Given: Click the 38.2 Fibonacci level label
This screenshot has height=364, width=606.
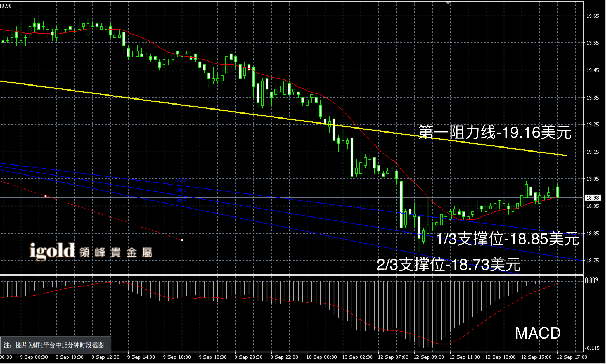Looking at the screenshot, I should tap(181, 200).
